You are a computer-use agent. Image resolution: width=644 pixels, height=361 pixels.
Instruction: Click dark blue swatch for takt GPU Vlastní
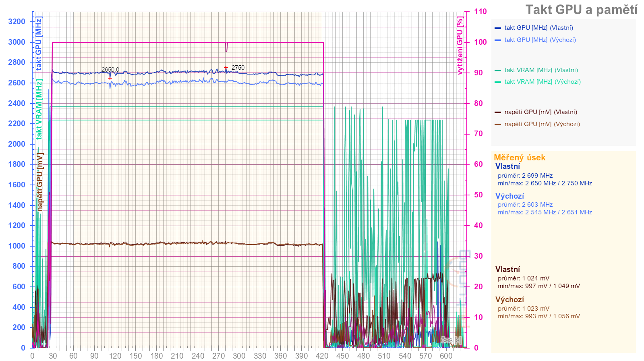click(498, 28)
